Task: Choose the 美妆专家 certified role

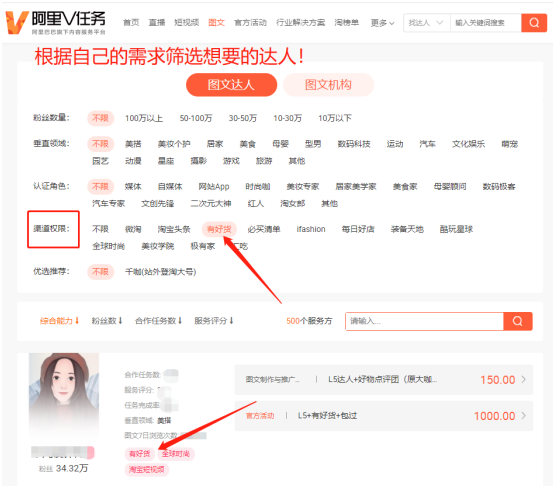Action: pos(303,187)
